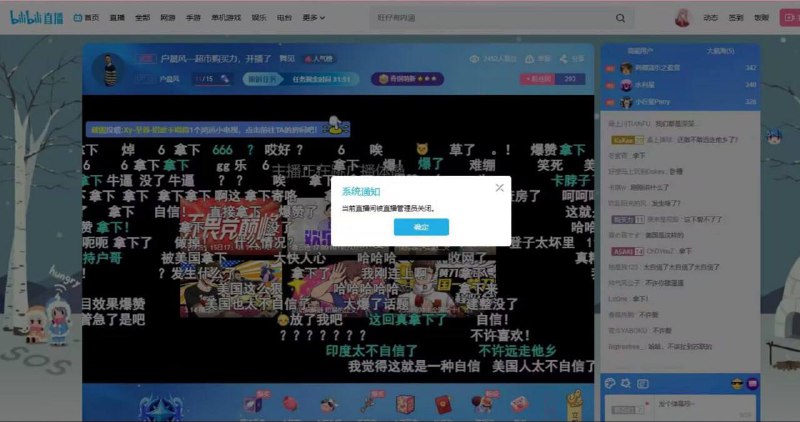Open the emoji sunglasses face icon in chat
The width and height of the screenshot is (800, 422).
pos(736,384)
